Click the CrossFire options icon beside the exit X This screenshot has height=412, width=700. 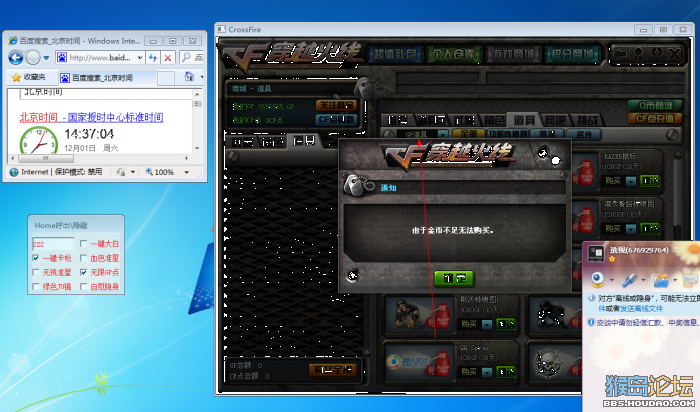pos(656,54)
